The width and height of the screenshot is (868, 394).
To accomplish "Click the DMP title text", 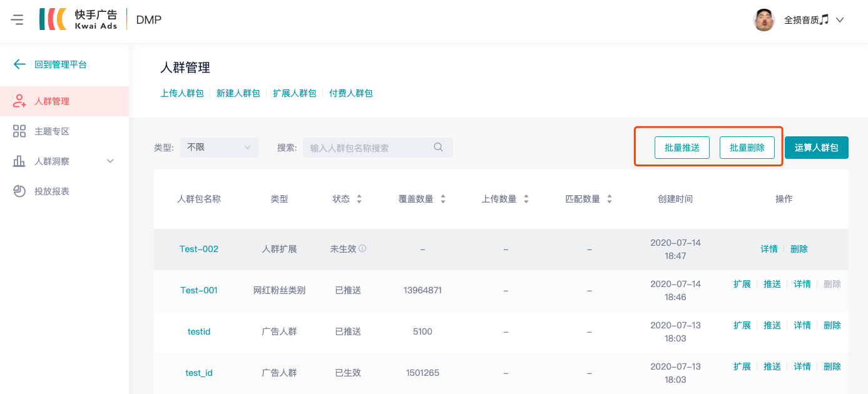I will point(149,20).
